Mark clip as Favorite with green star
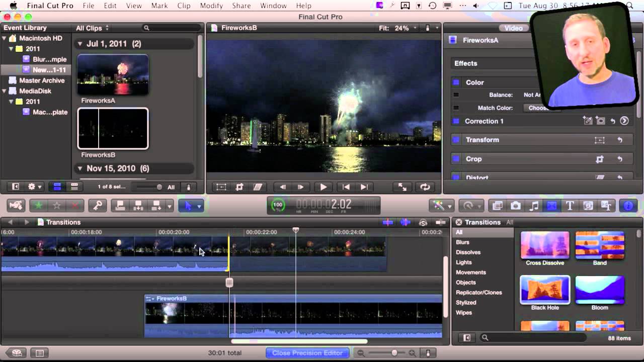This screenshot has width=644, height=362. [38, 205]
